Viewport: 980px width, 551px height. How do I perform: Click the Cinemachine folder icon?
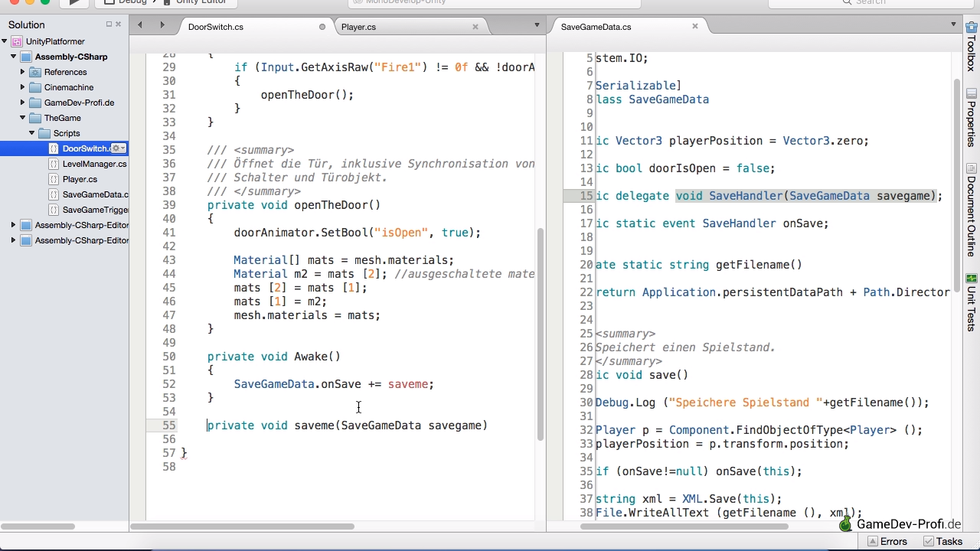(x=35, y=87)
